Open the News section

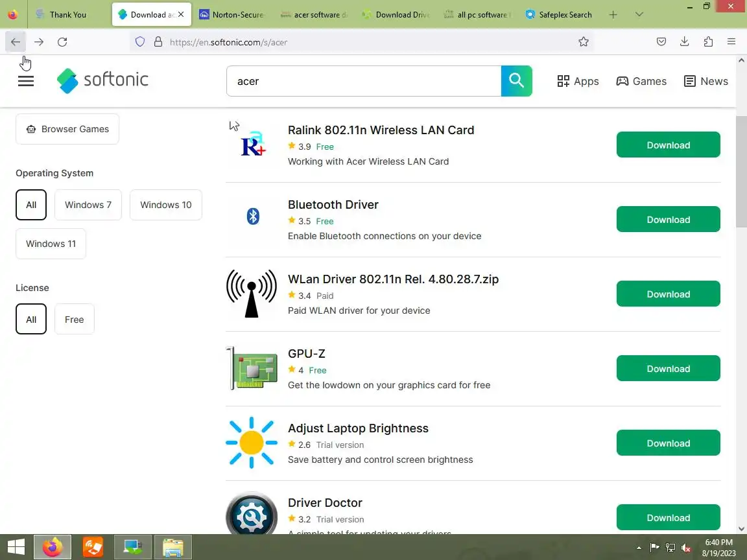click(x=706, y=81)
